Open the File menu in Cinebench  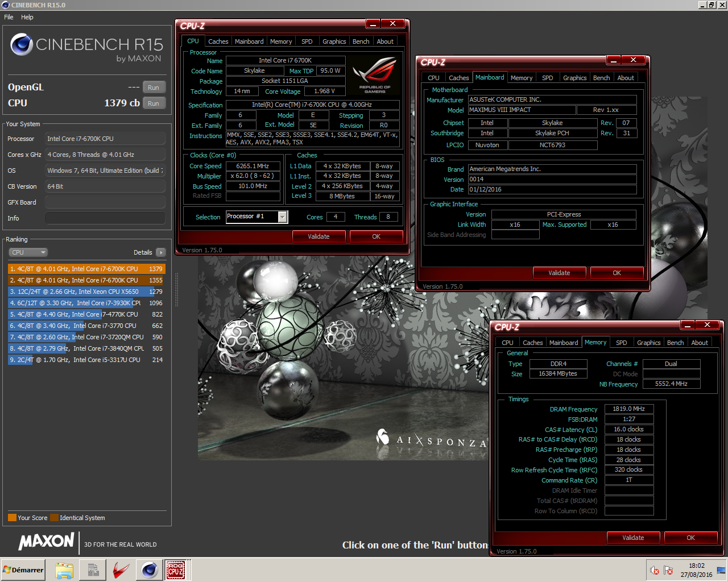coord(9,17)
